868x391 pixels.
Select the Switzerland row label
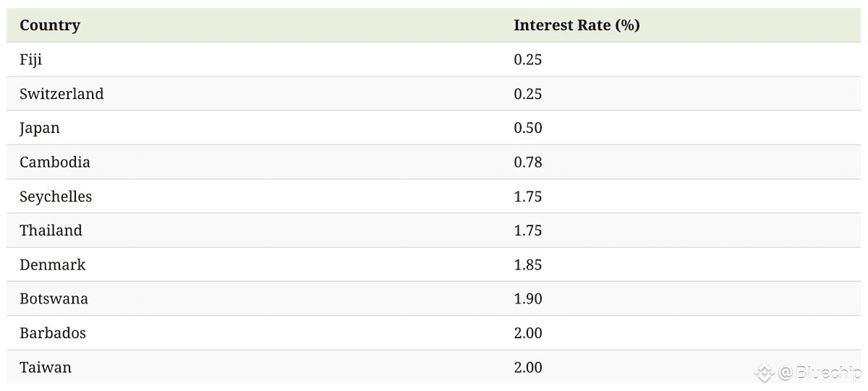coord(61,94)
